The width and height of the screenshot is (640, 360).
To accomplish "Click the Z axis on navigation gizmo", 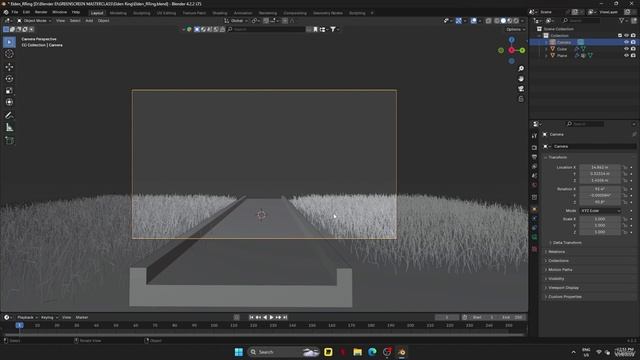I will (x=511, y=40).
